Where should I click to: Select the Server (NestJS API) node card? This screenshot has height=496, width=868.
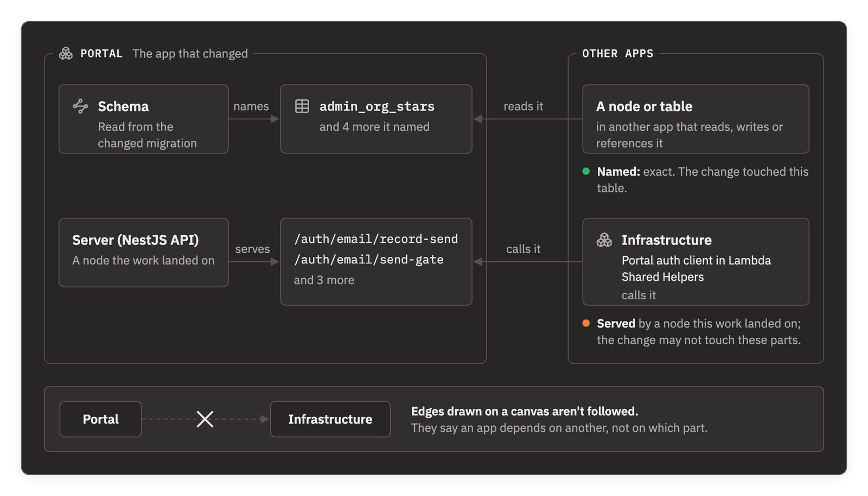[x=144, y=253]
